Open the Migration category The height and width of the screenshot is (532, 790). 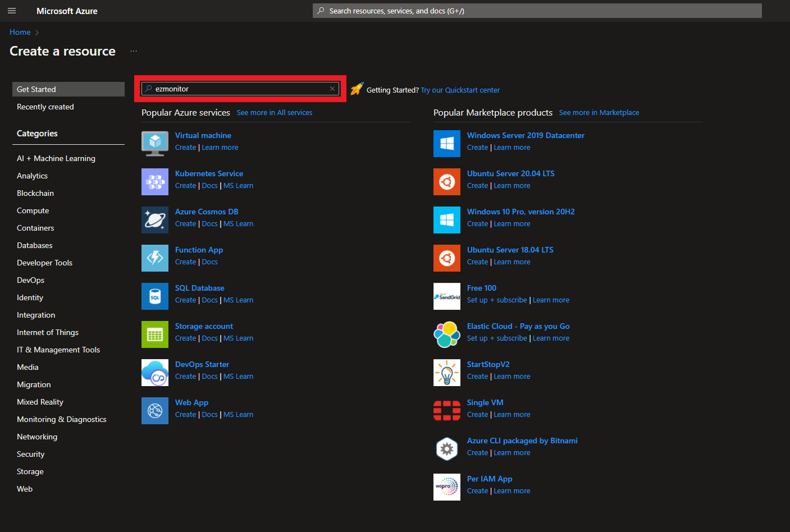pos(34,384)
